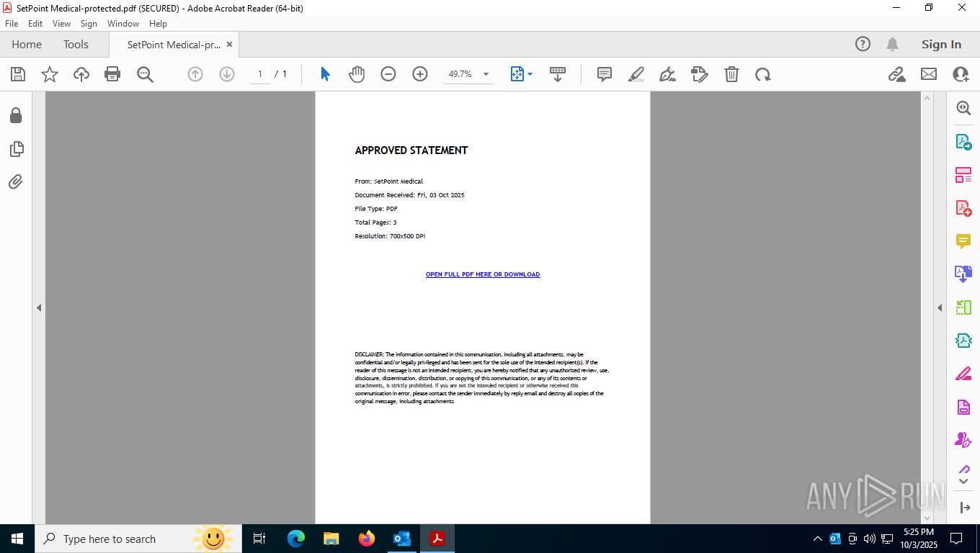This screenshot has width=980, height=553.
Task: Activate the Hand pan tool
Action: (x=357, y=74)
